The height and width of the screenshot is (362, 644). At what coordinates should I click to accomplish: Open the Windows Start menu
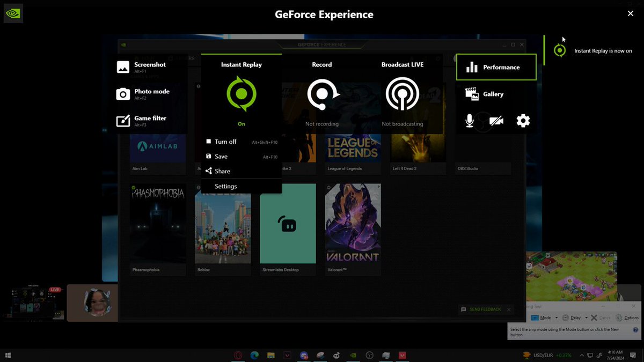tap(8, 355)
